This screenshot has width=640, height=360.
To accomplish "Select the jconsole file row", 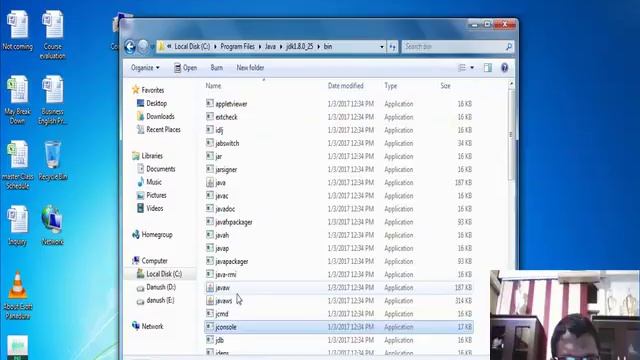I will 339,327.
